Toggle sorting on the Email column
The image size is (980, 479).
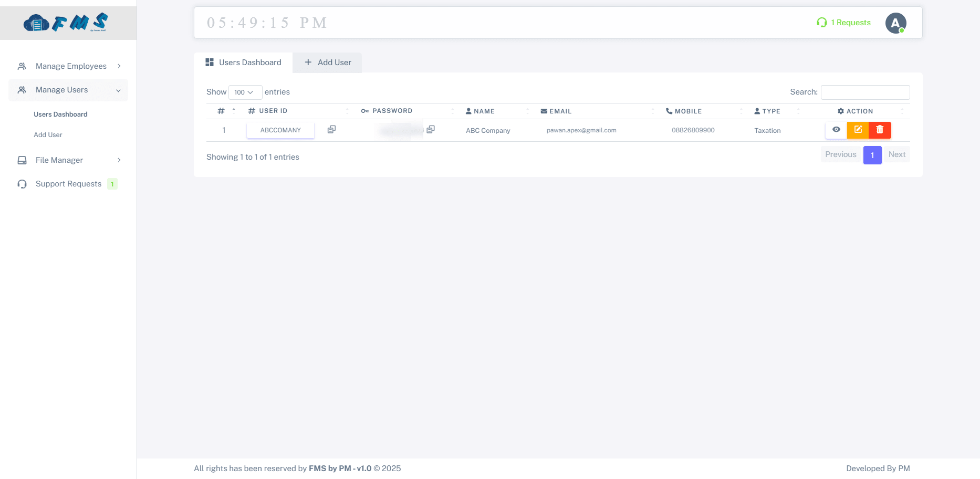[x=556, y=111]
